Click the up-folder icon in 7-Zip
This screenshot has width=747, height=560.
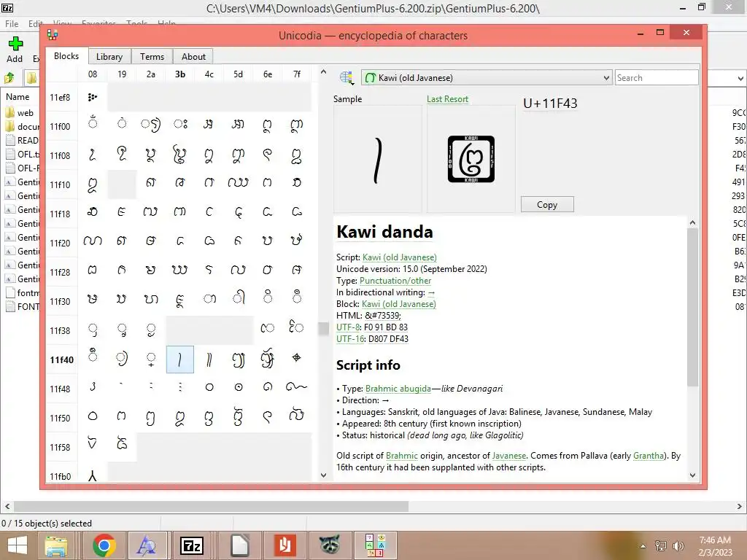click(9, 77)
